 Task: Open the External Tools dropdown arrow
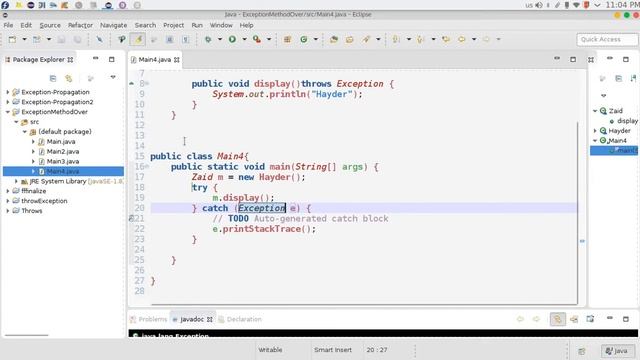[269, 39]
